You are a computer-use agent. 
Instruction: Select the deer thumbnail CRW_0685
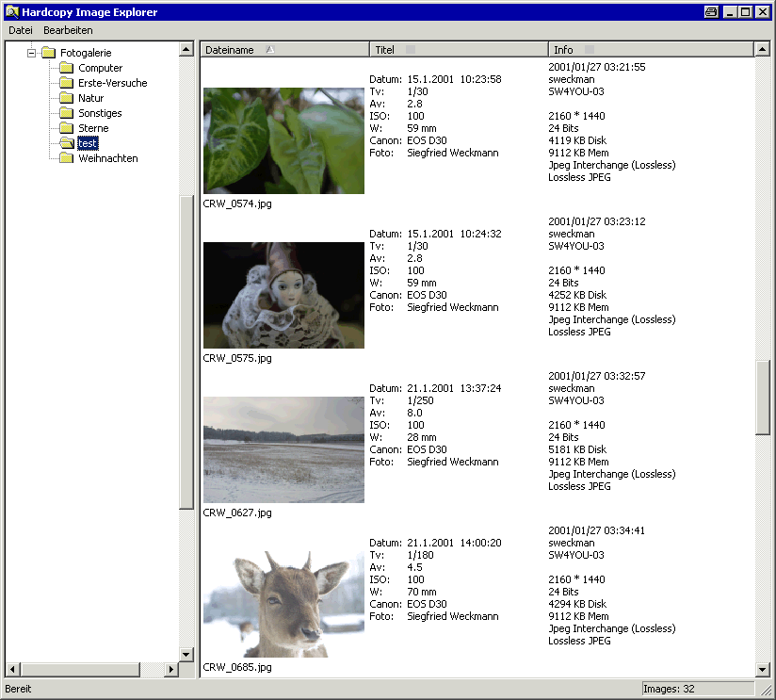coord(283,604)
